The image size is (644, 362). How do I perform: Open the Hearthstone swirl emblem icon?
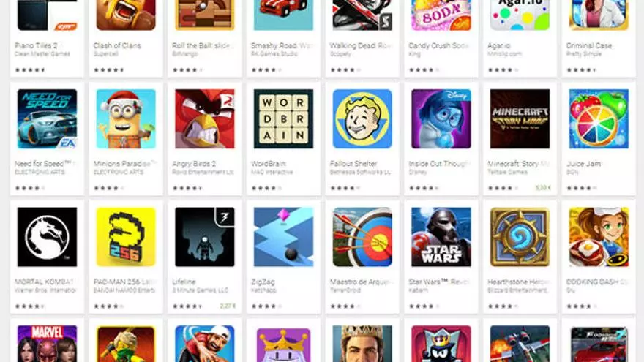pyautogui.click(x=520, y=237)
